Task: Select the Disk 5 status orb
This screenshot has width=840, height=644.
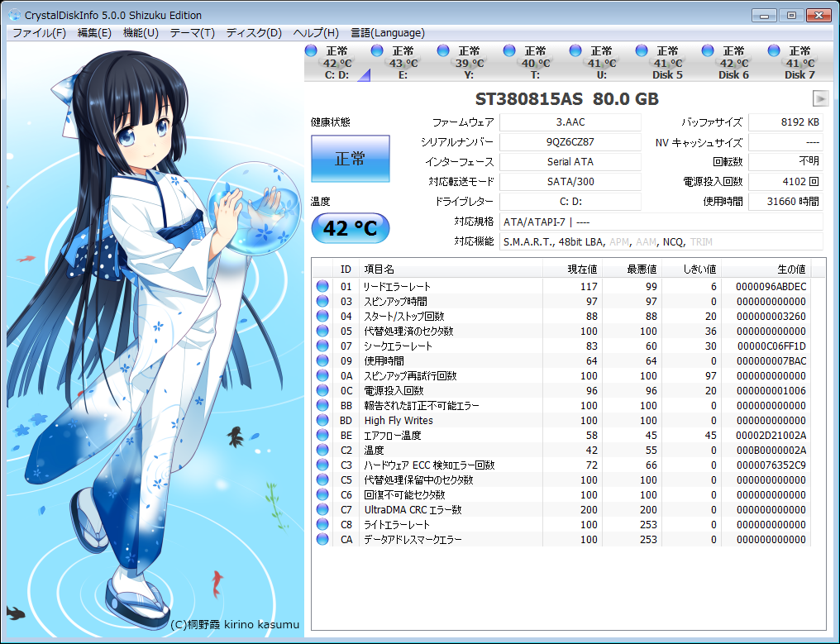Action: click(x=642, y=50)
